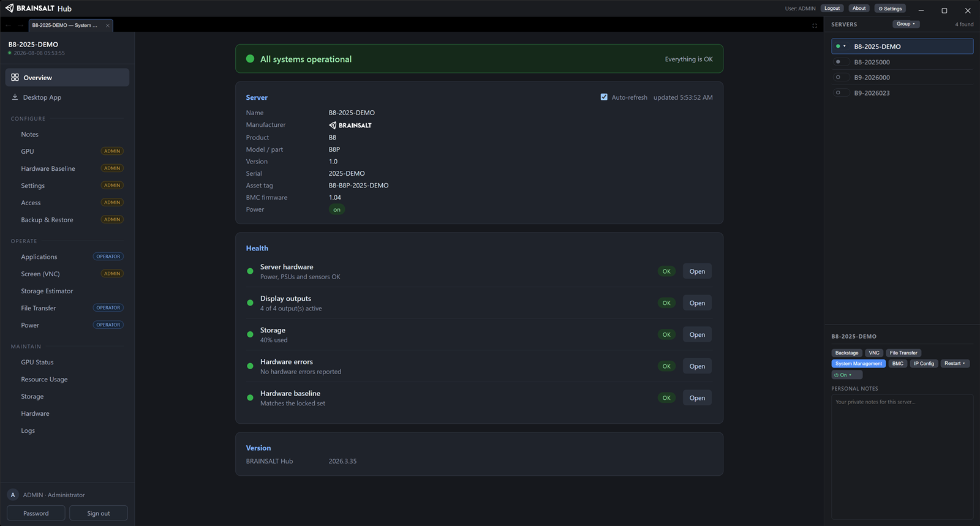Open Hardware errors details

click(697, 366)
